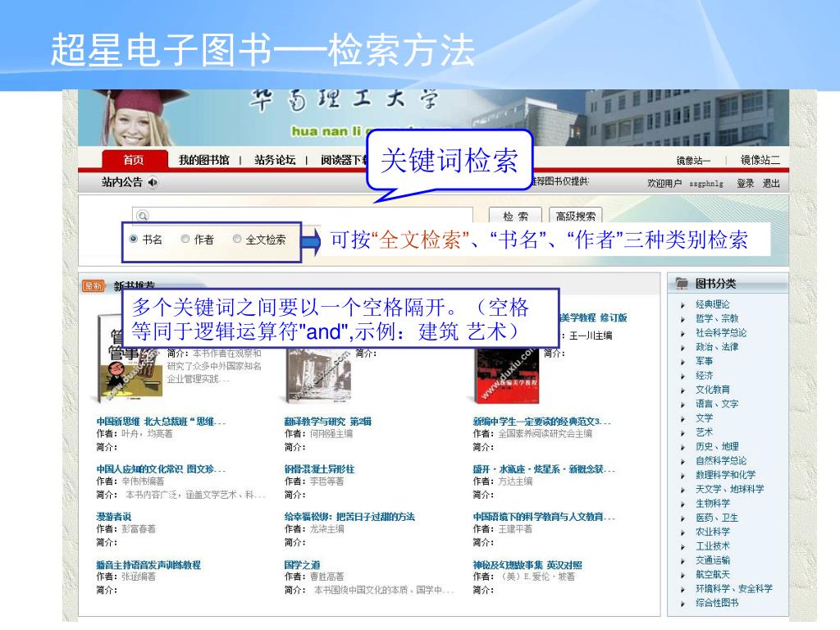Image resolution: width=840 pixels, height=630 pixels.
Task: Open 我的图书馆 menu item
Action: (x=203, y=160)
